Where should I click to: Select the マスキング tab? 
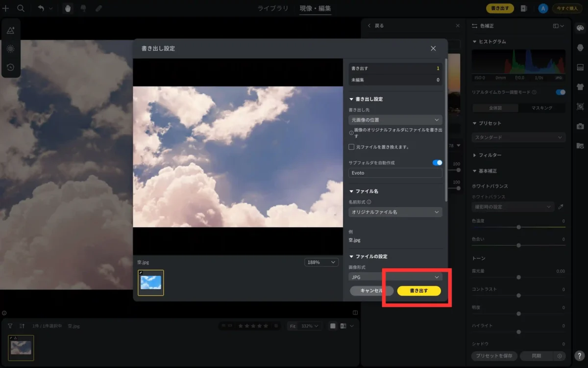click(x=542, y=108)
